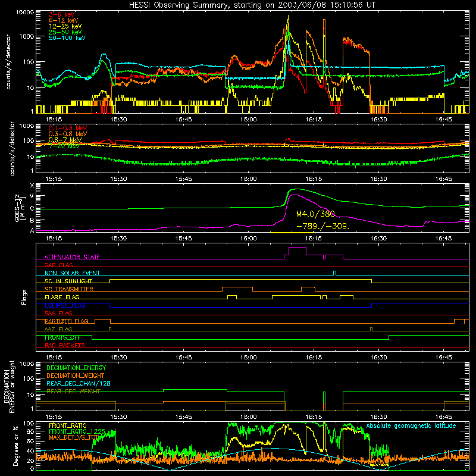Click the M flare class label on GOES axis

pyautogui.click(x=32, y=196)
